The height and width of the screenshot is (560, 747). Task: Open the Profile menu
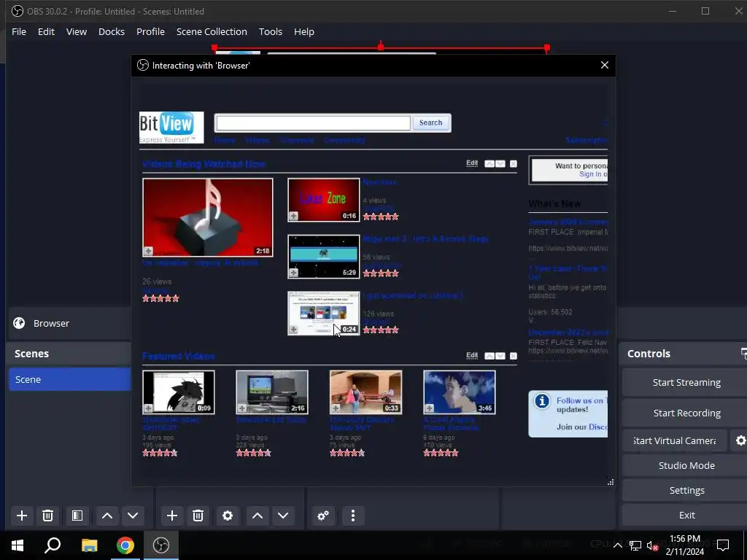point(150,31)
